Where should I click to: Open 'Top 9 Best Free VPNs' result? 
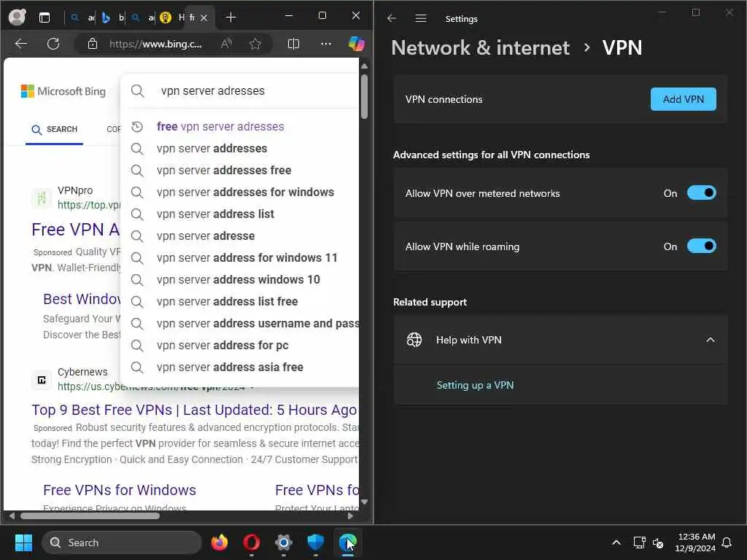pos(194,410)
